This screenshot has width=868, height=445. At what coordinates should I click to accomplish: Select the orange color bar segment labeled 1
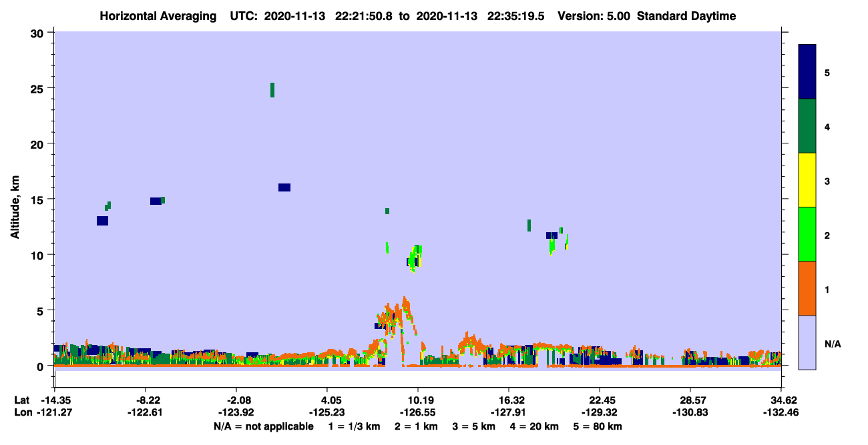(807, 288)
